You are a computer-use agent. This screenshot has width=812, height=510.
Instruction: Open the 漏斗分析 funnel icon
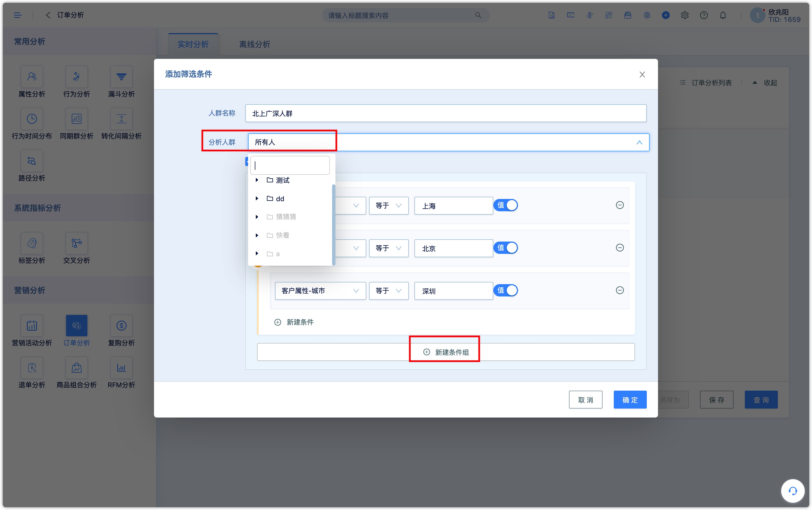pyautogui.click(x=121, y=77)
